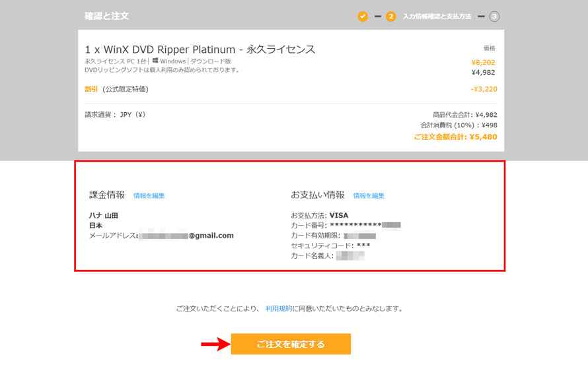Select step 3 circle in progress indicator
Viewport: 588px width, 365px height.
tap(494, 17)
